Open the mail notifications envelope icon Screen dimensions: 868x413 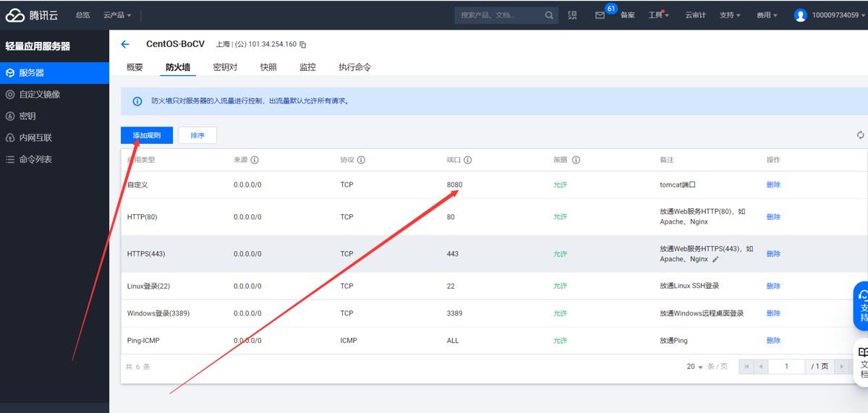point(600,15)
